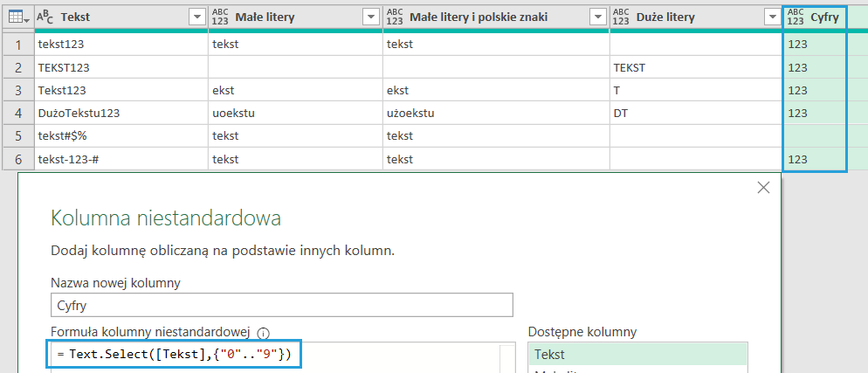Screen dimensions: 868x373
Task: Open the Duże litery column filter dropdown
Action: coord(771,17)
